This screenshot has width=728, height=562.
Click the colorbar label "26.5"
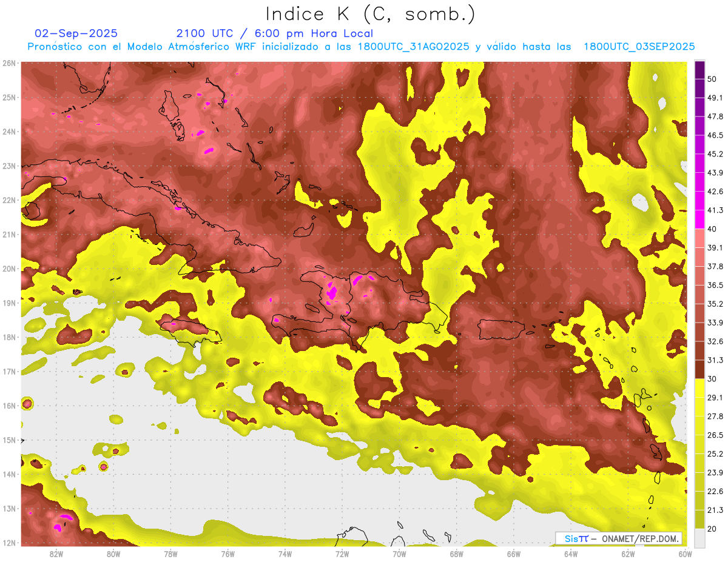point(715,435)
